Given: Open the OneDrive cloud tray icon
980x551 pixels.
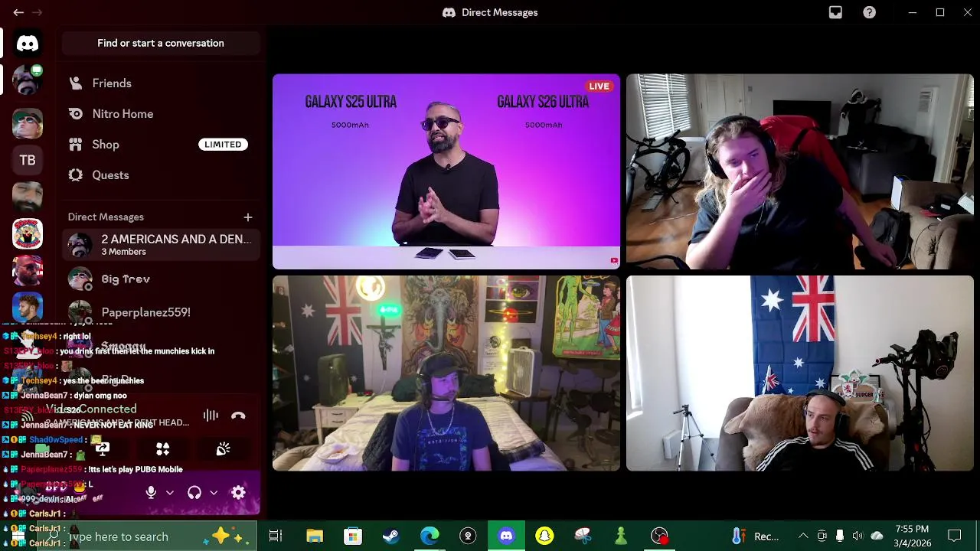Looking at the screenshot, I should tap(877, 536).
